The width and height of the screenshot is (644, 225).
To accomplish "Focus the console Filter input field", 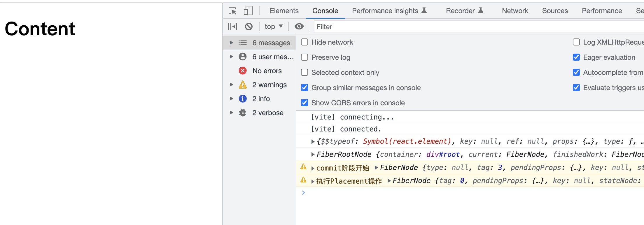I will [x=479, y=27].
